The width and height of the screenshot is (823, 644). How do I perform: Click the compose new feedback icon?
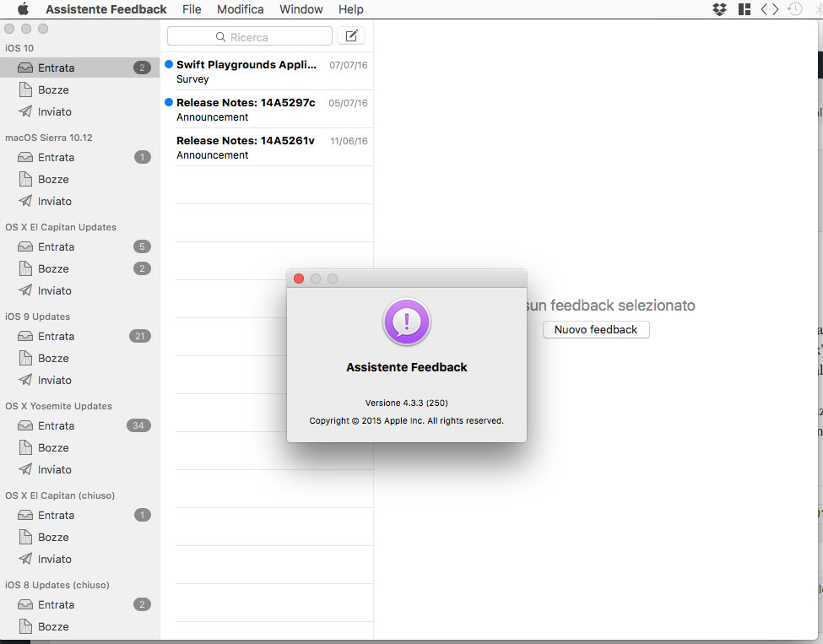pyautogui.click(x=351, y=36)
